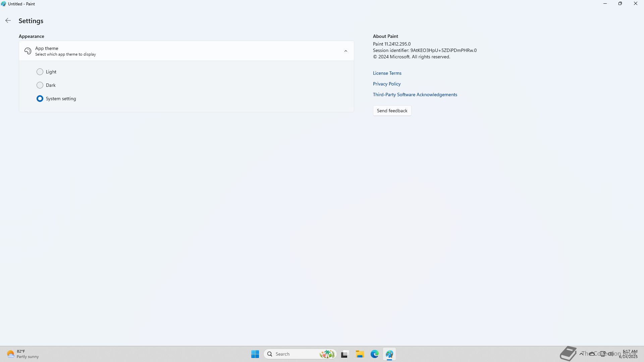This screenshot has height=362, width=644.
Task: Open Task View from the taskbar
Action: (x=344, y=354)
